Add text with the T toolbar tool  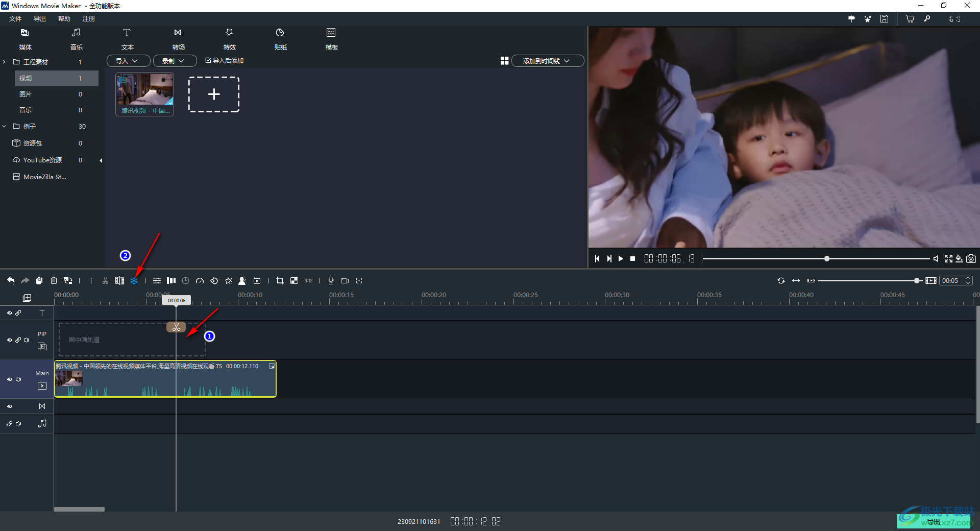91,280
